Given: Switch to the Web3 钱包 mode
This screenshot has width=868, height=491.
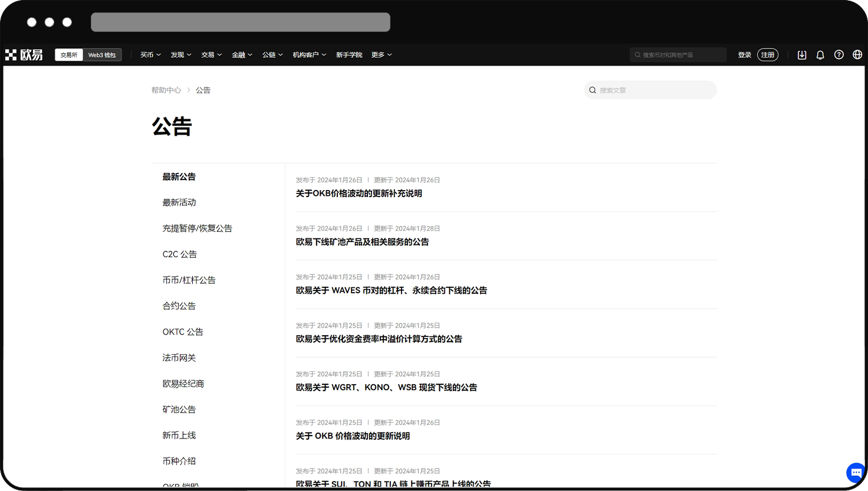Looking at the screenshot, I should click(101, 54).
